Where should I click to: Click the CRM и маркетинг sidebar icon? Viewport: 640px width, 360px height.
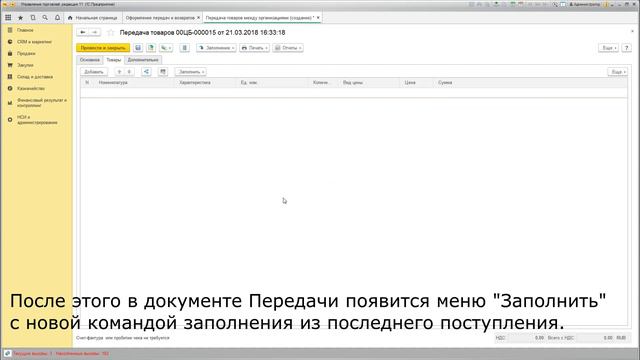click(x=10, y=42)
